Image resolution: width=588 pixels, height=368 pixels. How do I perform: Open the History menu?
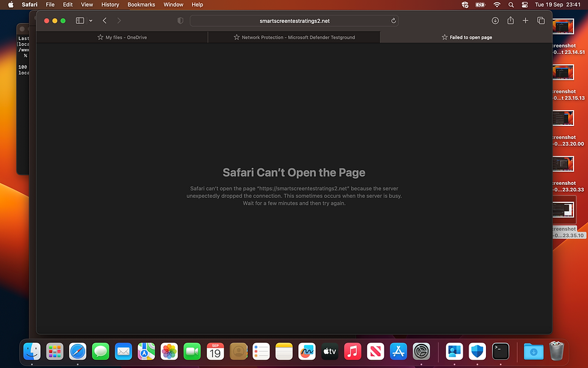pos(110,4)
